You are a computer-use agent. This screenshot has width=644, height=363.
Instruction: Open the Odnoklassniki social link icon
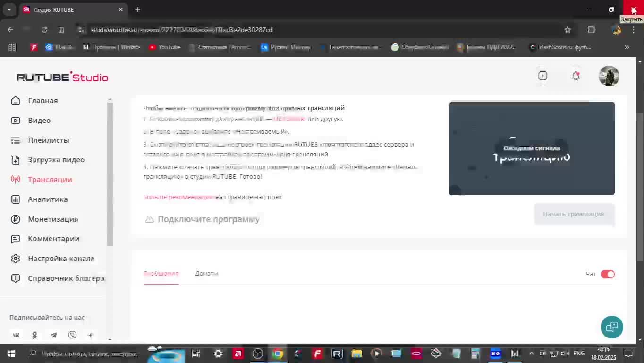34,335
